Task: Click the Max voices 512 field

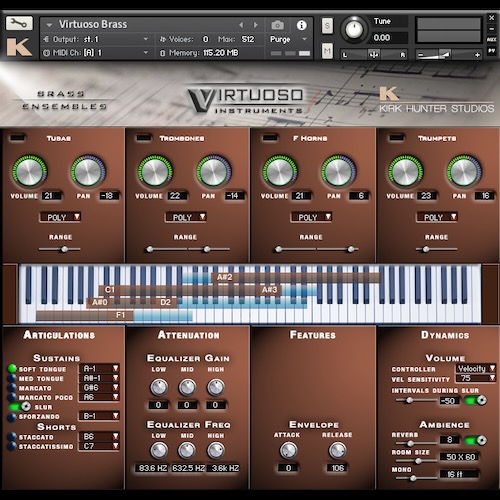Action: (248, 39)
